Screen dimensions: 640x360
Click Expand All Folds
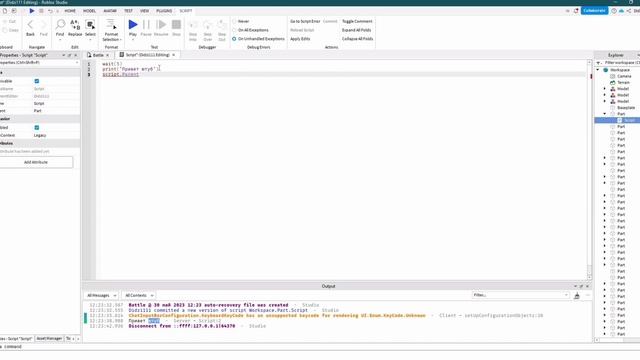tap(356, 30)
